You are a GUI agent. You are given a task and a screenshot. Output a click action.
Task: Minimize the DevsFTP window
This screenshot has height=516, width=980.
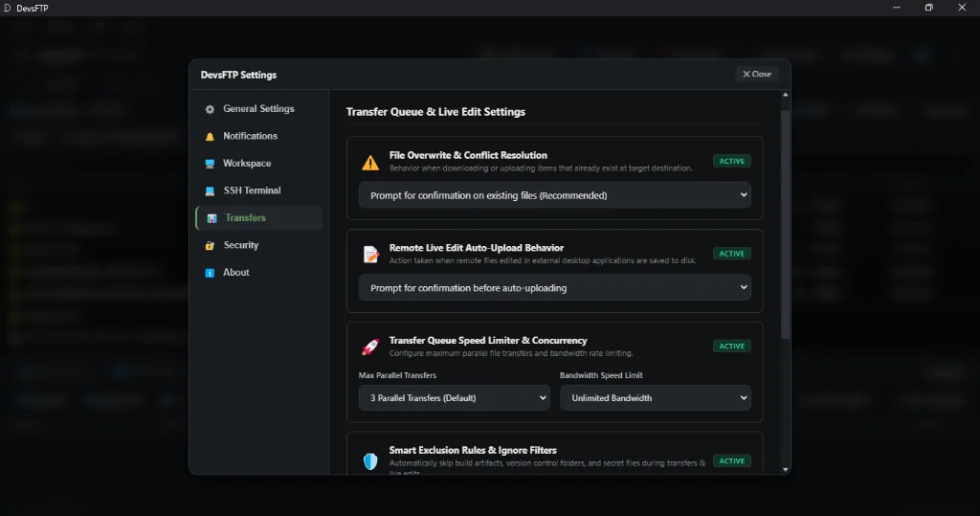coord(897,8)
